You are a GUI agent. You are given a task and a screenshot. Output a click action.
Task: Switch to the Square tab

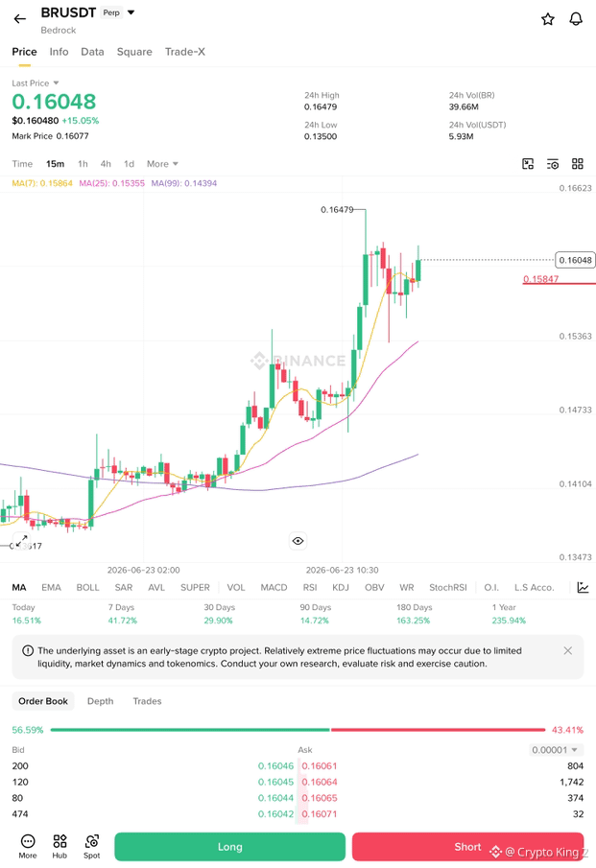click(134, 52)
